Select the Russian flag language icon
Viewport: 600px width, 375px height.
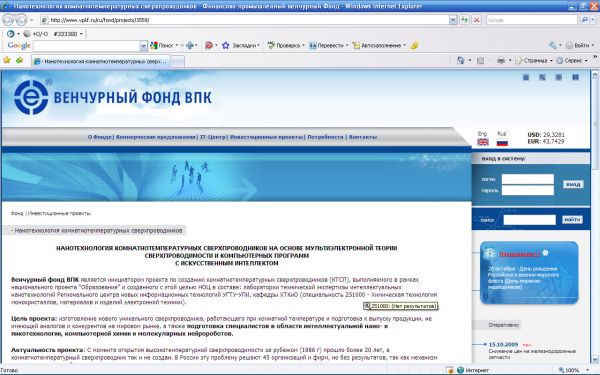[x=502, y=142]
